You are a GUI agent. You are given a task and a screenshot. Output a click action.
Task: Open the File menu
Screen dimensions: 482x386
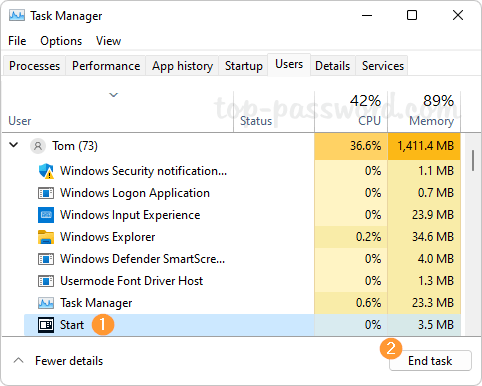click(17, 41)
